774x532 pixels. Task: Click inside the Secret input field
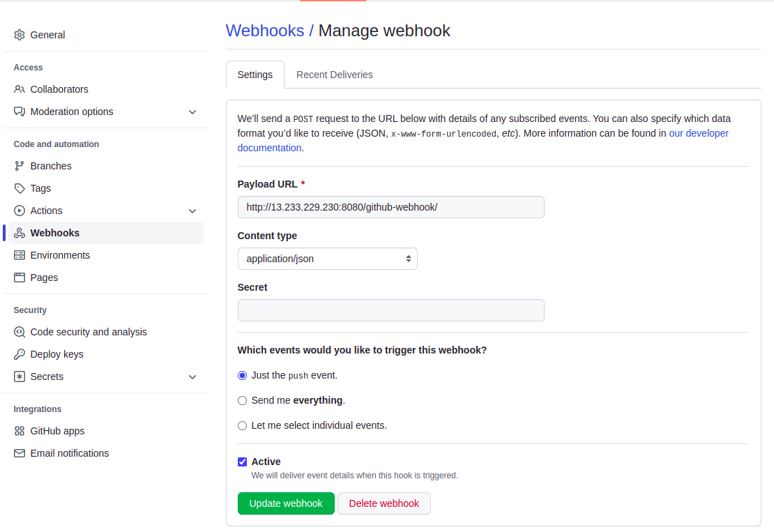coord(390,310)
